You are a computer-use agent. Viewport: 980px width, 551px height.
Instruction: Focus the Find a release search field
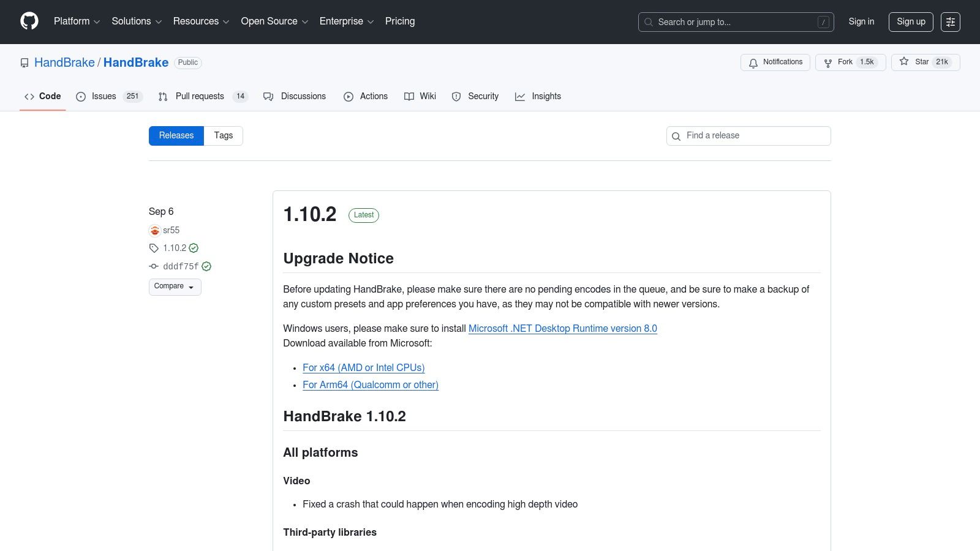coord(753,136)
